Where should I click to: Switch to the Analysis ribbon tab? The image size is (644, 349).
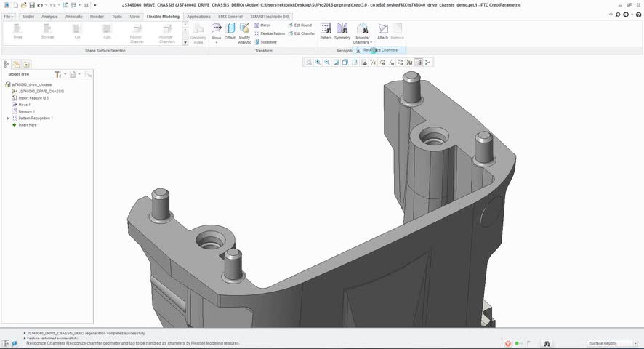coord(49,17)
